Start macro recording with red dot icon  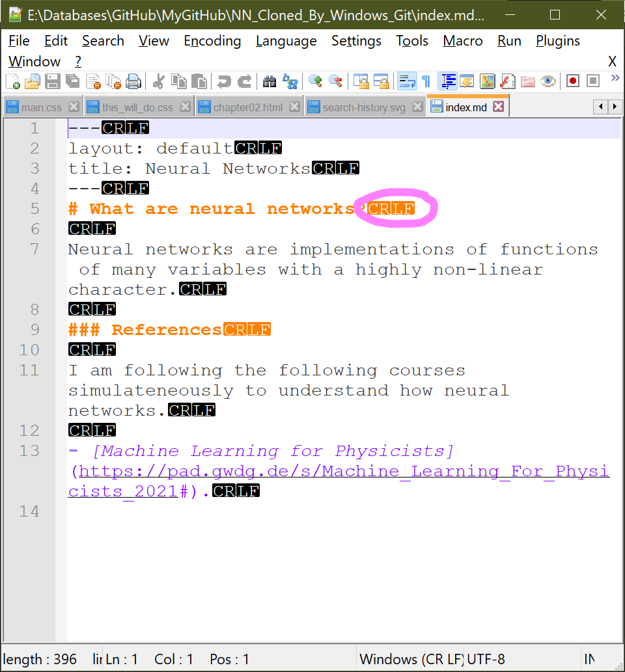572,81
